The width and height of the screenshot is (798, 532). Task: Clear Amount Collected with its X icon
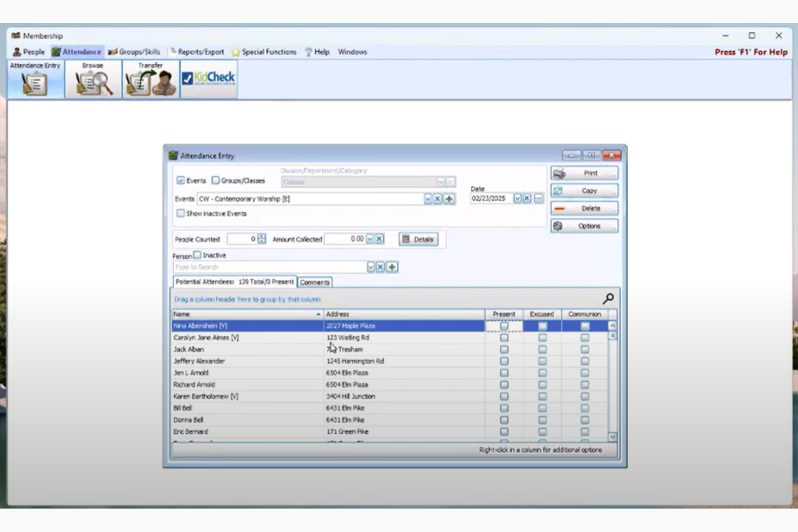380,239
